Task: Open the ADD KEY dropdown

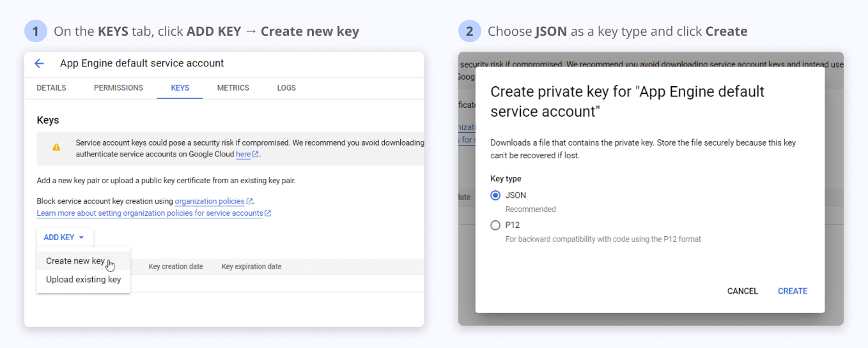Action: pyautogui.click(x=65, y=238)
